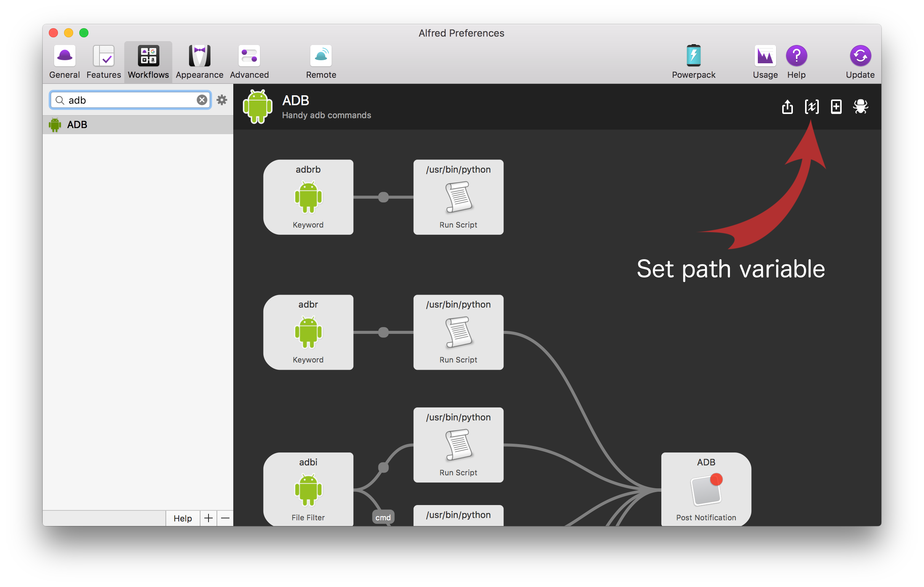
Task: Click the add workflow object icon
Action: tap(836, 107)
